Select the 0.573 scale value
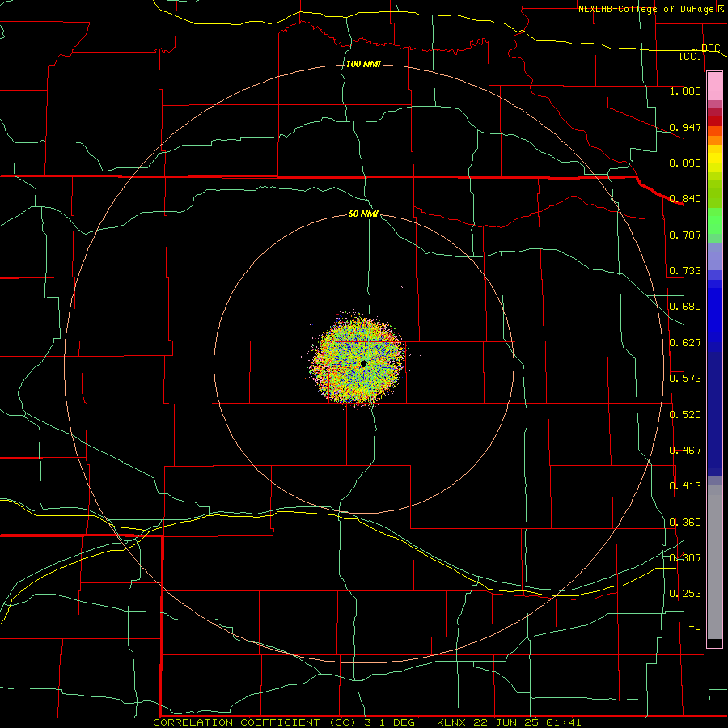The width and height of the screenshot is (728, 728). (x=685, y=379)
